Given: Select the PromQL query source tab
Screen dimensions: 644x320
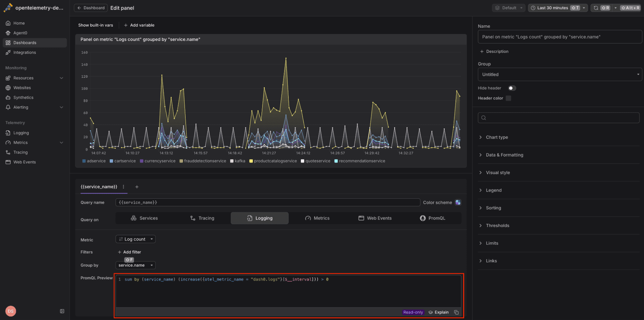Looking at the screenshot, I should pos(433,218).
